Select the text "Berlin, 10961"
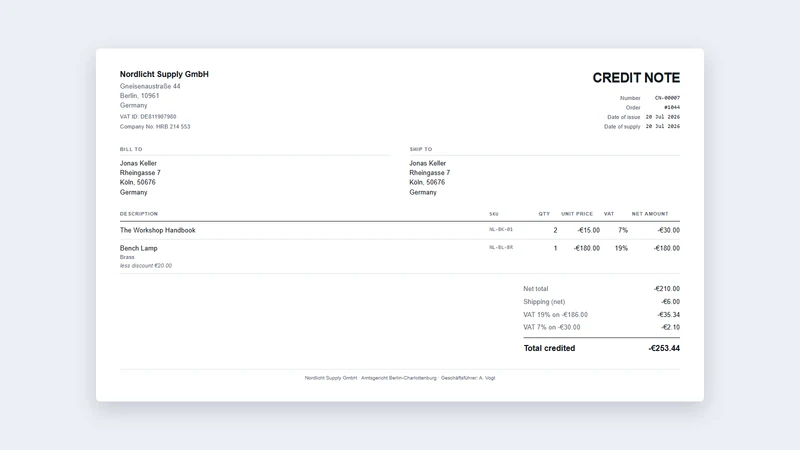 (x=139, y=95)
